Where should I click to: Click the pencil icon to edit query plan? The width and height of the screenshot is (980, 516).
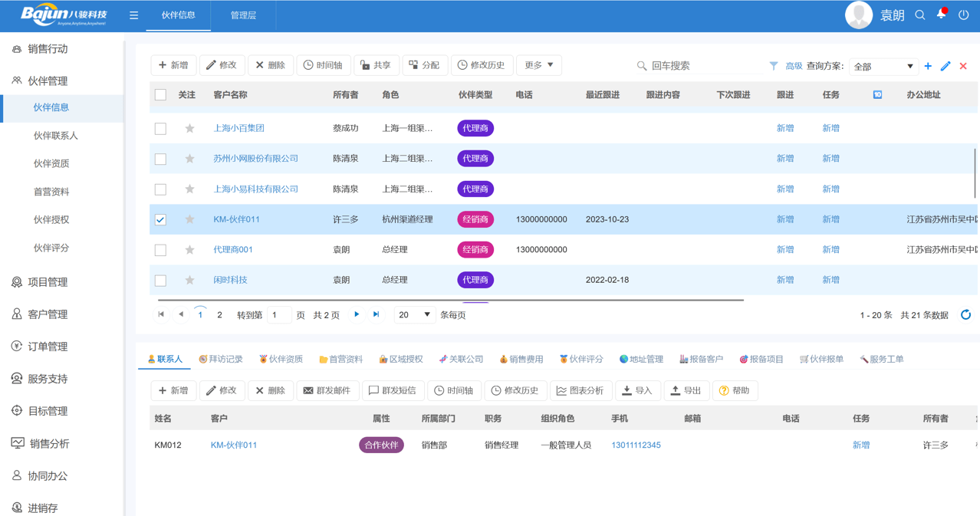(x=945, y=67)
